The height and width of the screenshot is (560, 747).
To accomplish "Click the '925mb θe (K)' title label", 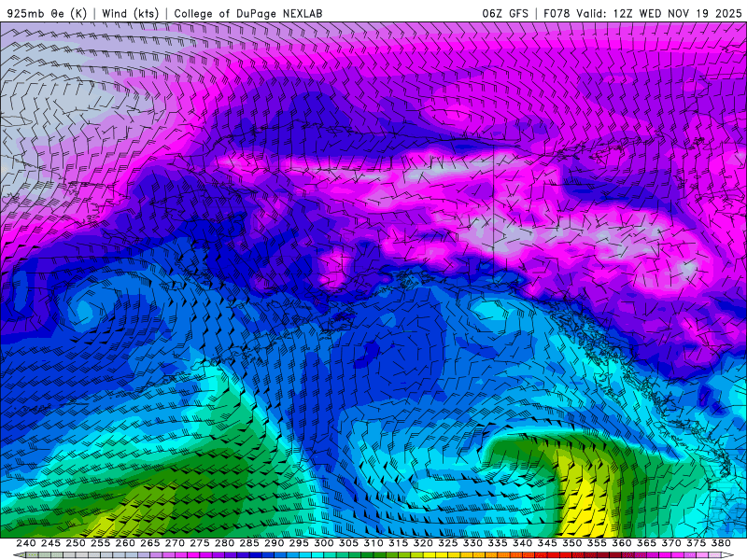I will tap(48, 13).
